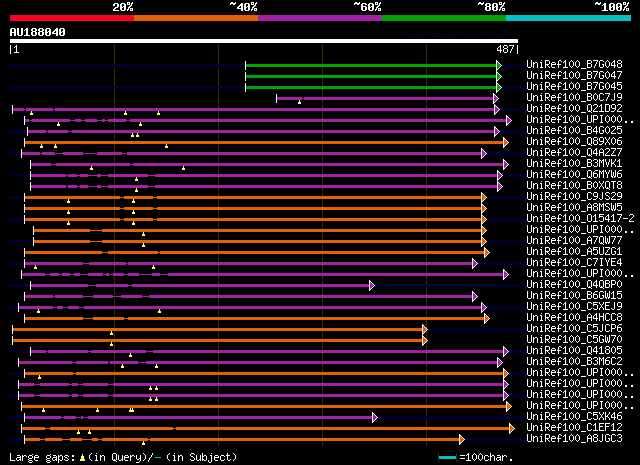Select label UniRef100_A8MSW5
Screen dimensions: 640x465
(574, 207)
